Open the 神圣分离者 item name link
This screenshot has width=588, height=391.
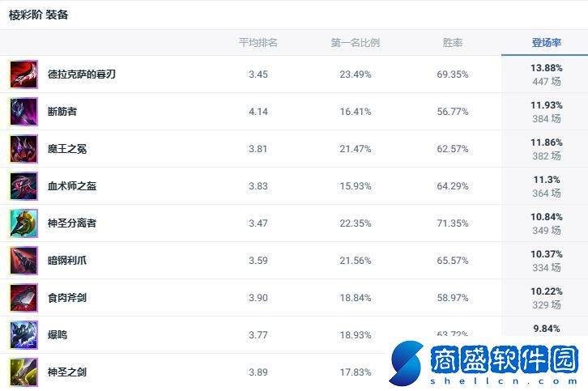pos(72,223)
